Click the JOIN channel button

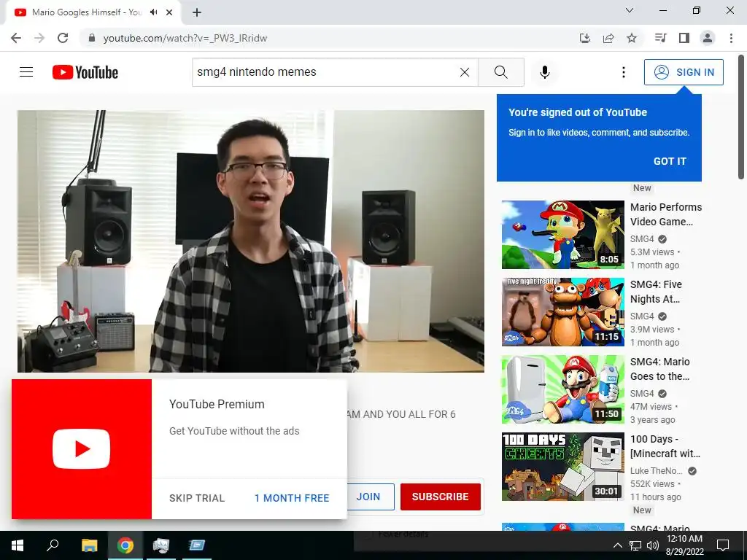[x=368, y=497]
